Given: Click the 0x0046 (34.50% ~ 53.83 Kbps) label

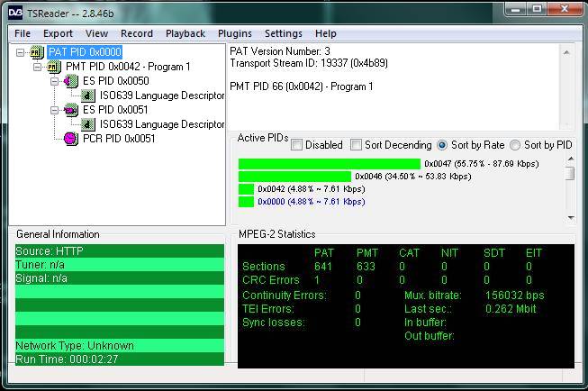Looking at the screenshot, I should (x=413, y=177).
